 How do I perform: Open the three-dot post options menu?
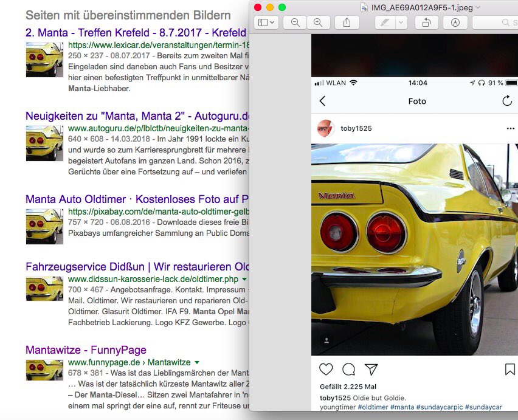[511, 128]
